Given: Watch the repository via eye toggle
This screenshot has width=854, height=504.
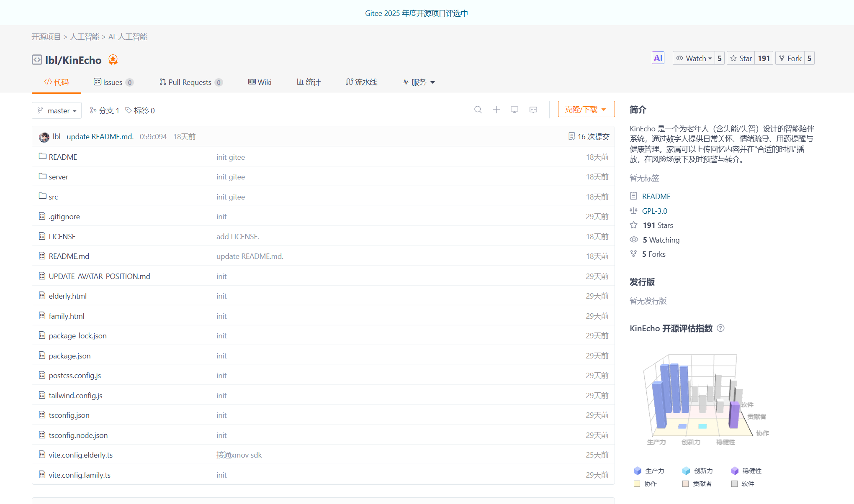Looking at the screenshot, I should pos(693,58).
